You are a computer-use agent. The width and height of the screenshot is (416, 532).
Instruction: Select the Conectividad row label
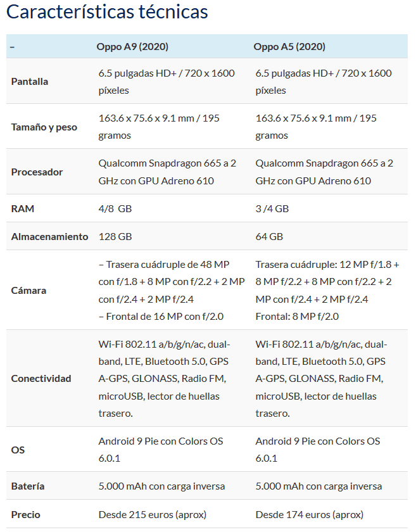[41, 379]
